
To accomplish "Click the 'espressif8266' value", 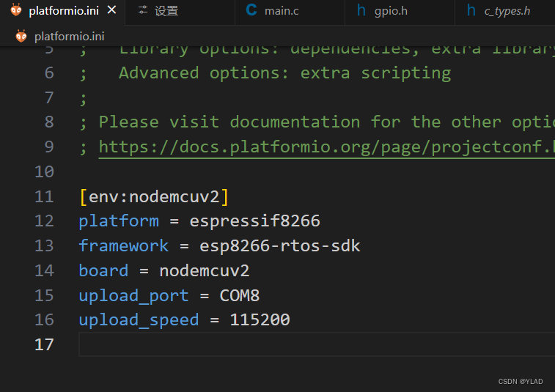I will 255,221.
